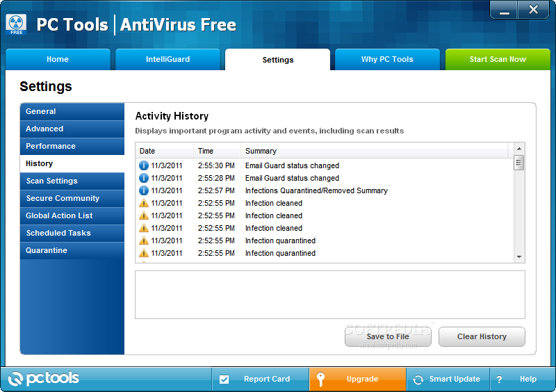Open Secure Community section
This screenshot has height=392, width=556.
[72, 198]
